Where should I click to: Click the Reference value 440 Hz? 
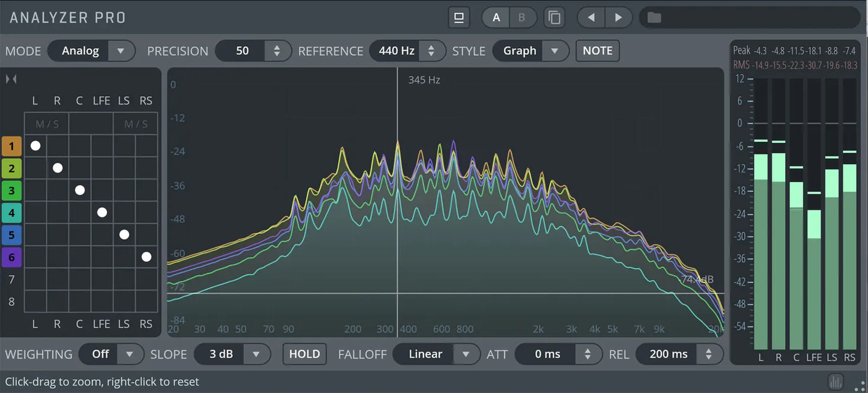point(396,51)
